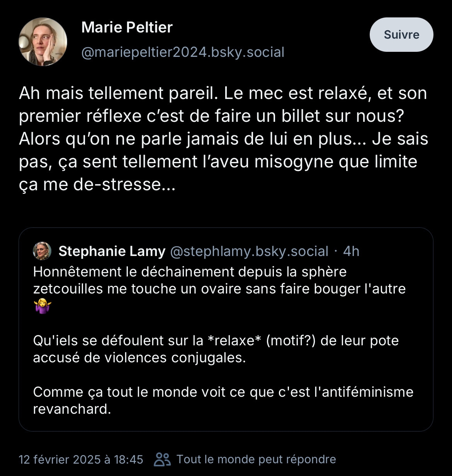Open Stephanie Lamy's small avatar
452x476 pixels.
(x=42, y=251)
